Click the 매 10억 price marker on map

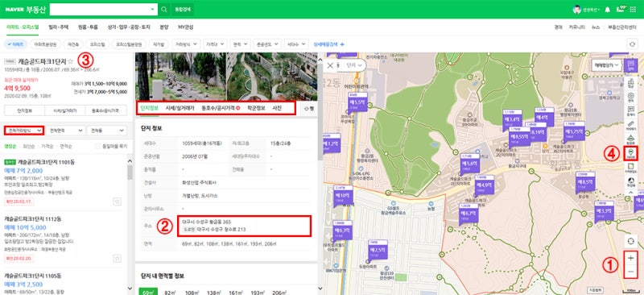(344, 195)
